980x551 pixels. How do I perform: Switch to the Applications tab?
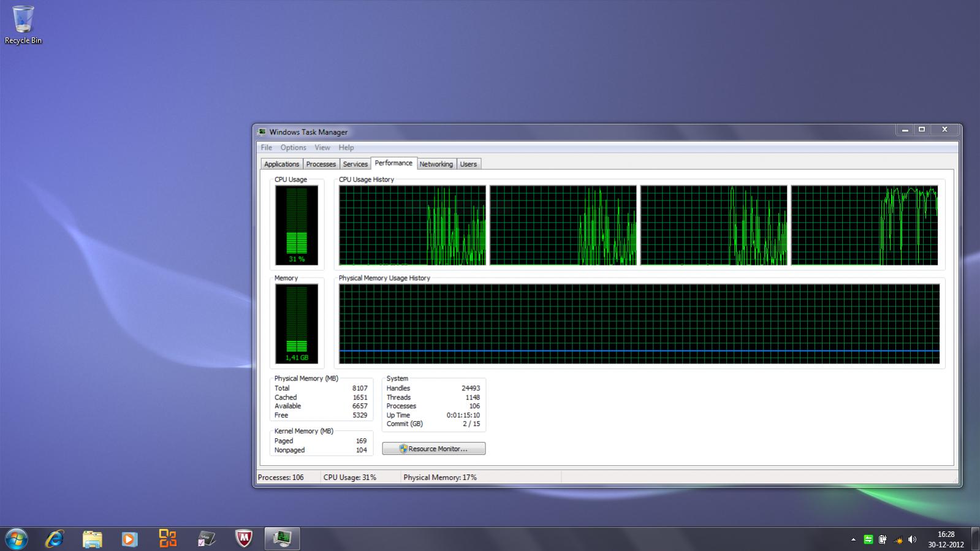[x=281, y=164]
